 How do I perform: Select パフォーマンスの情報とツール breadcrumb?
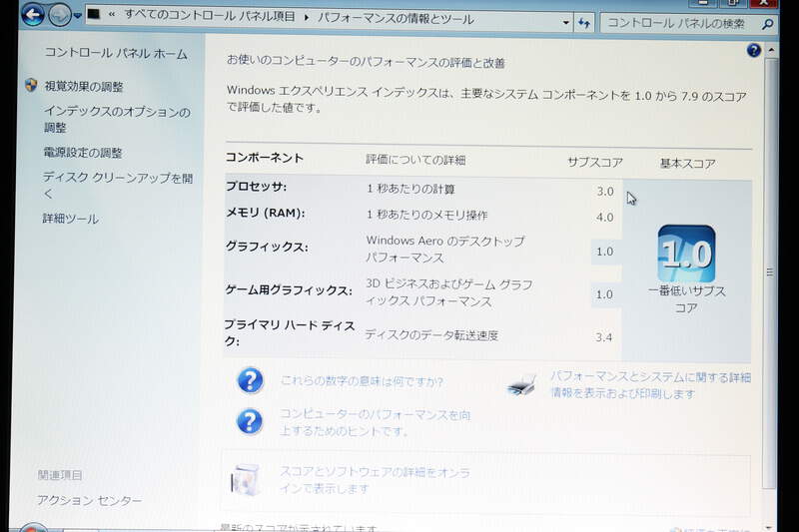pos(396,18)
